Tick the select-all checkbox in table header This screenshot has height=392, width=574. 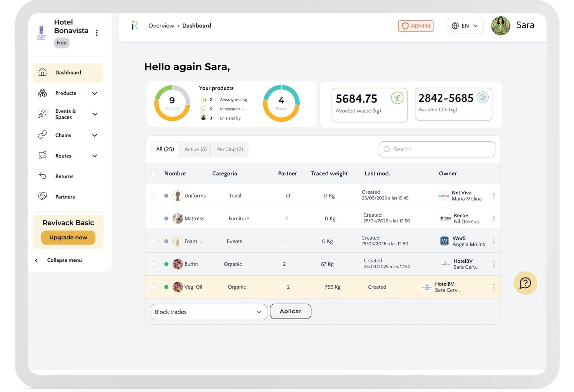(x=153, y=173)
